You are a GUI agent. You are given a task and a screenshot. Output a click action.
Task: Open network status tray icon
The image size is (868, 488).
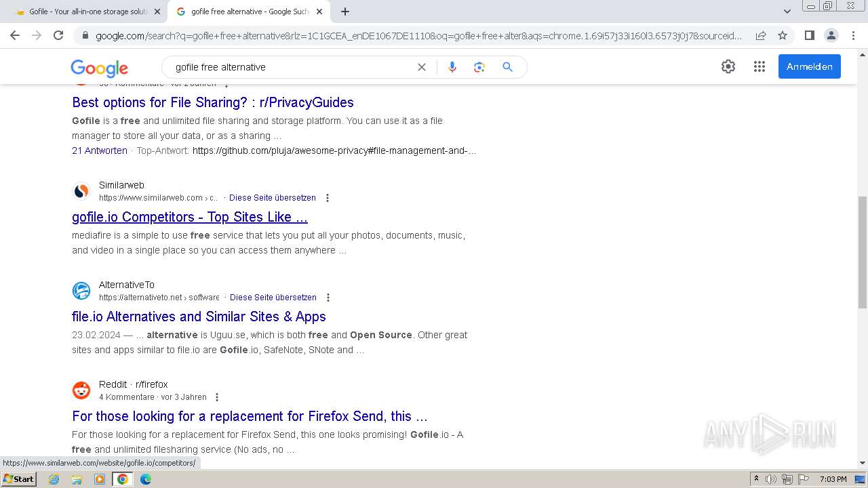(x=787, y=479)
